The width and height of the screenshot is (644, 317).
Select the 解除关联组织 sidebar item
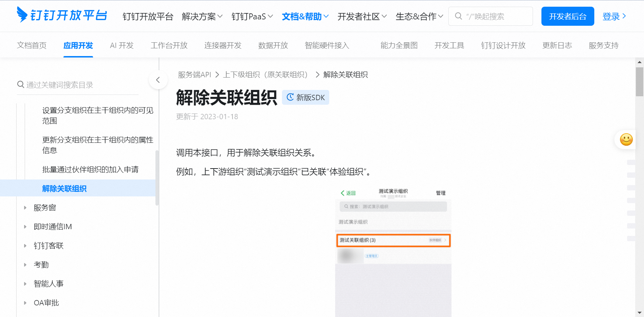(x=78, y=188)
